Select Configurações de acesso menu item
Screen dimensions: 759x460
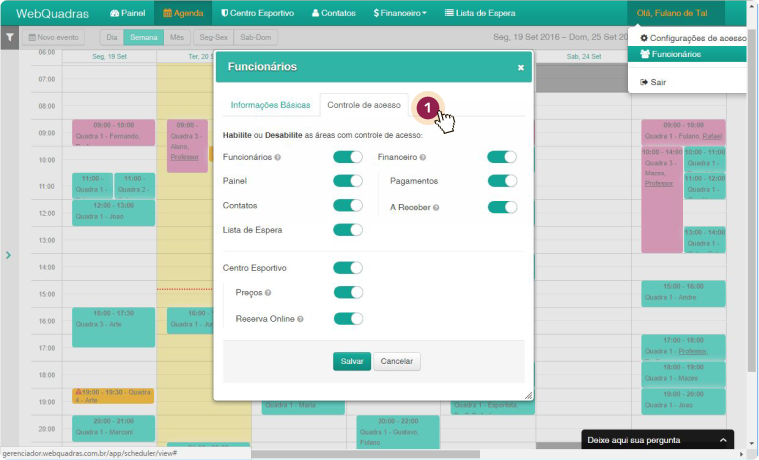click(x=692, y=38)
